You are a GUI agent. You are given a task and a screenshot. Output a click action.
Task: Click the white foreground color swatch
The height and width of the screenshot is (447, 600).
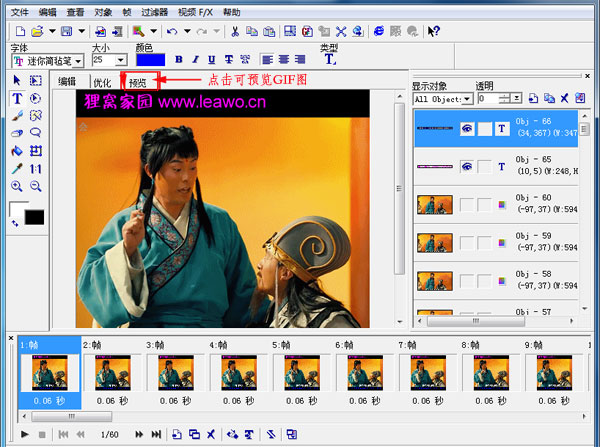(x=18, y=209)
